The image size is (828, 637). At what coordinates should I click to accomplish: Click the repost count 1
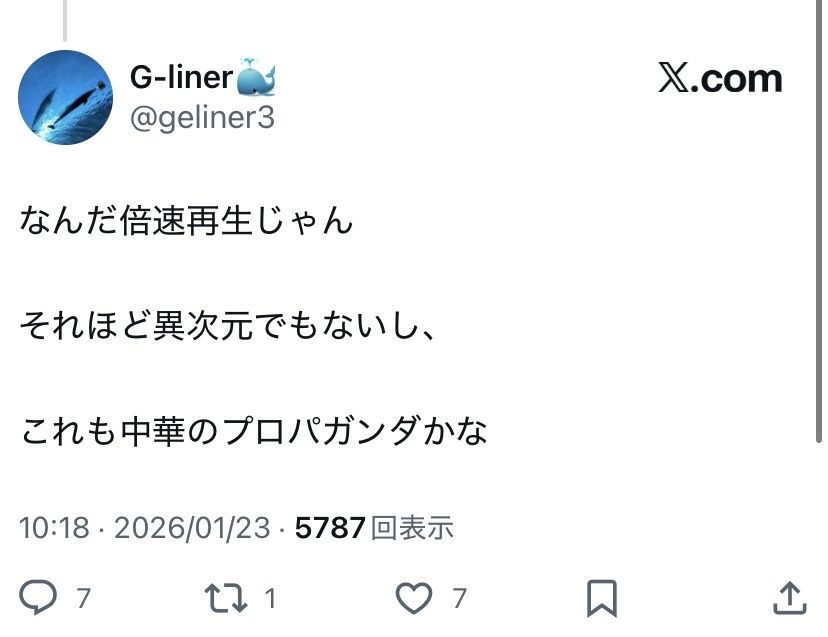269,598
